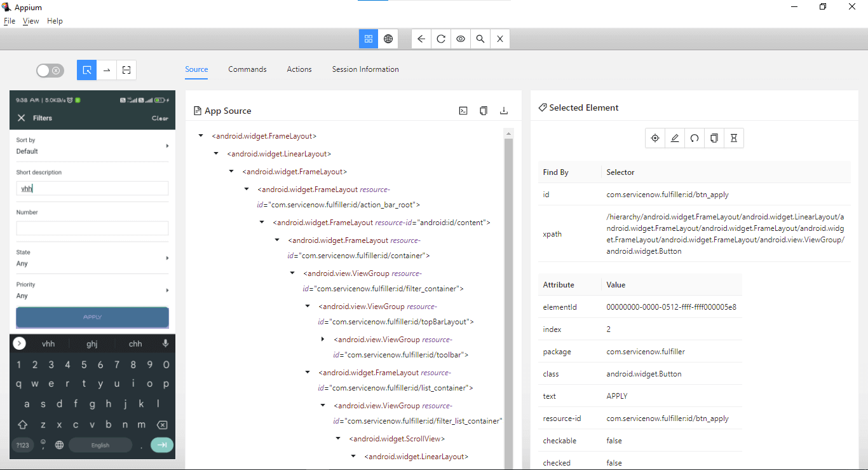The height and width of the screenshot is (470, 868).
Task: Enable Select Elements mode
Action: pyautogui.click(x=87, y=70)
